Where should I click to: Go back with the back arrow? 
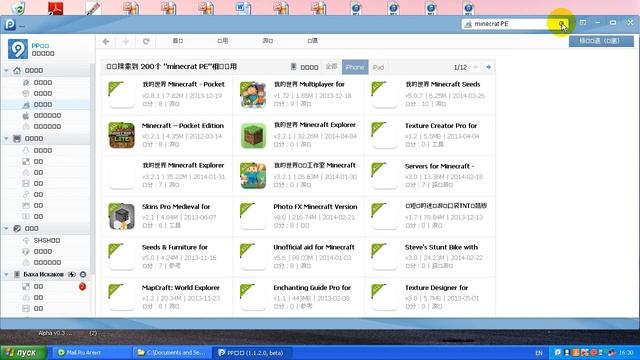point(106,41)
